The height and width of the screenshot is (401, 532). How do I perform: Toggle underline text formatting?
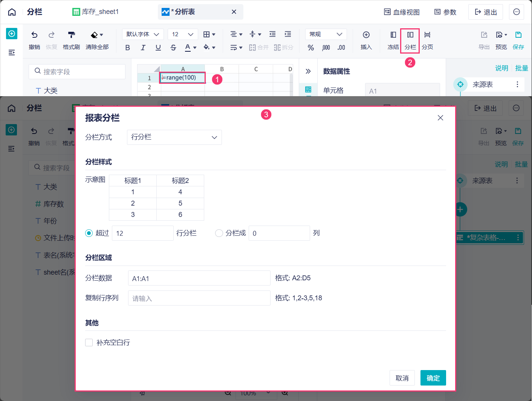(x=158, y=48)
